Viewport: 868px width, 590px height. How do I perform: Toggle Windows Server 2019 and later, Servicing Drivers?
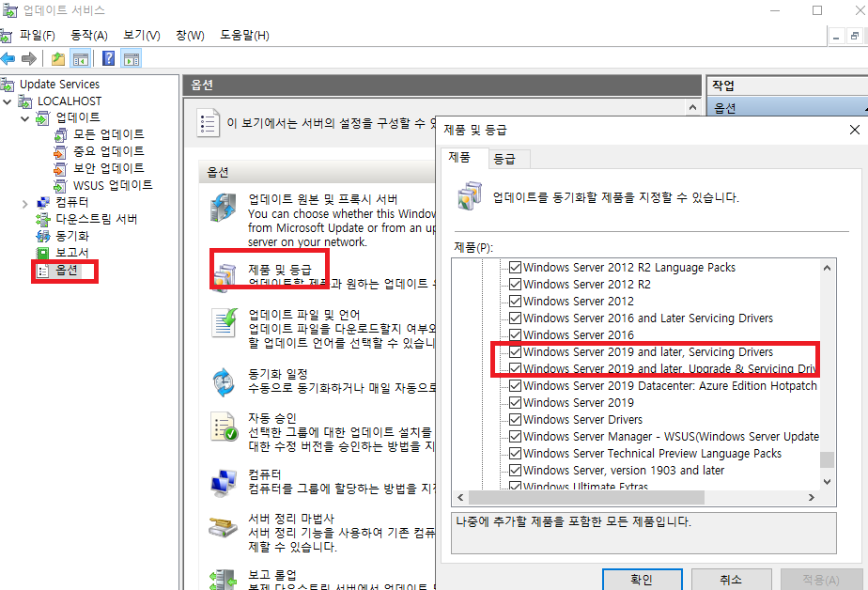point(516,352)
